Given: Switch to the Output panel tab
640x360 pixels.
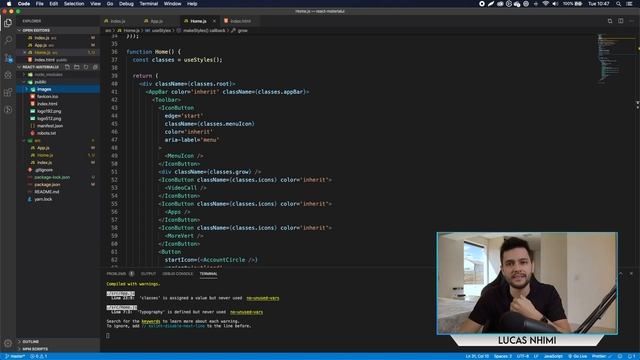Looking at the screenshot, I should (x=148, y=273).
